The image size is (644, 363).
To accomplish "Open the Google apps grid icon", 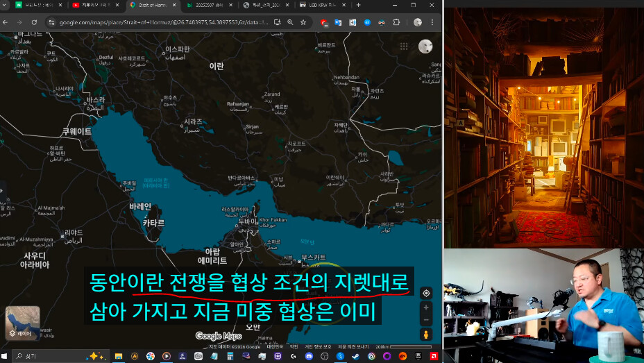I will coord(404,46).
